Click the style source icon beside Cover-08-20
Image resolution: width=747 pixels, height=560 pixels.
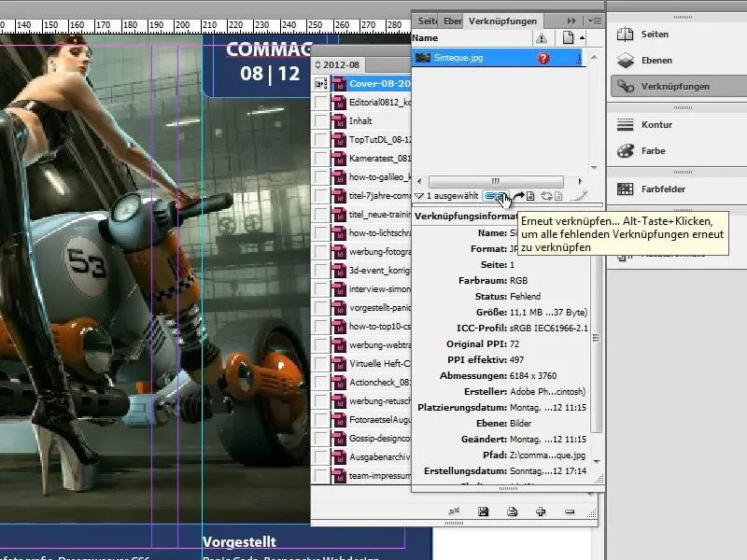(x=321, y=84)
